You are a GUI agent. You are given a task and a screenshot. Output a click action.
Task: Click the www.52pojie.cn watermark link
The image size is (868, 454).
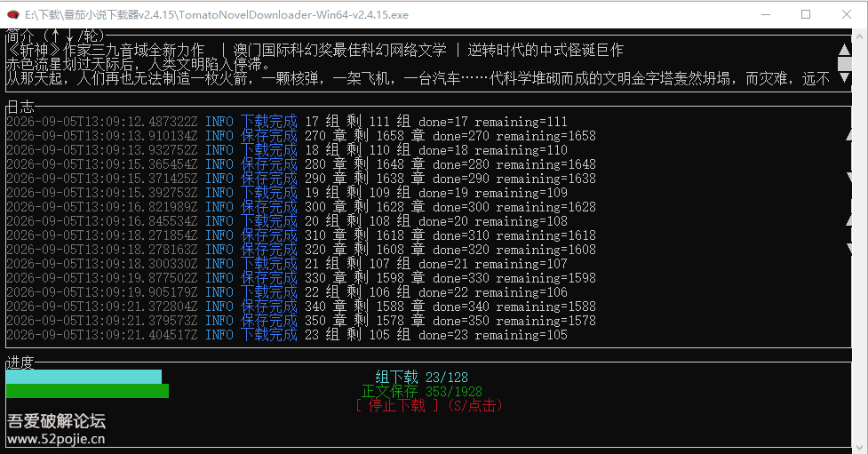[x=56, y=440]
